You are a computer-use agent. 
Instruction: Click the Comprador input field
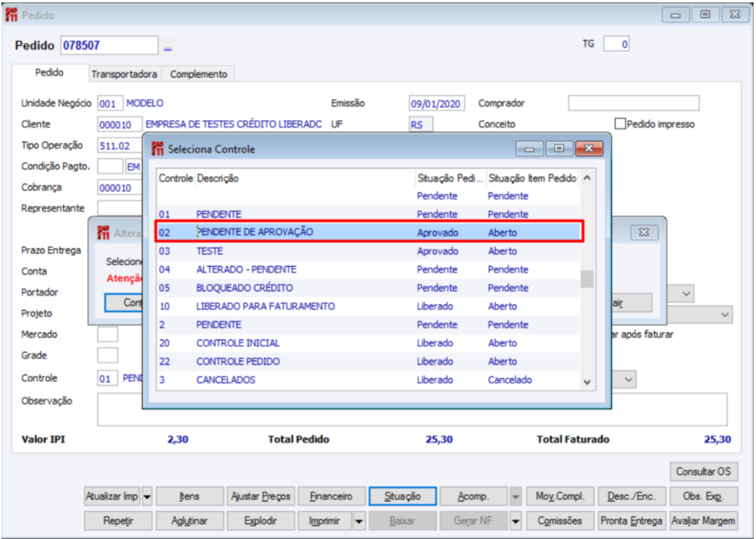[x=634, y=103]
